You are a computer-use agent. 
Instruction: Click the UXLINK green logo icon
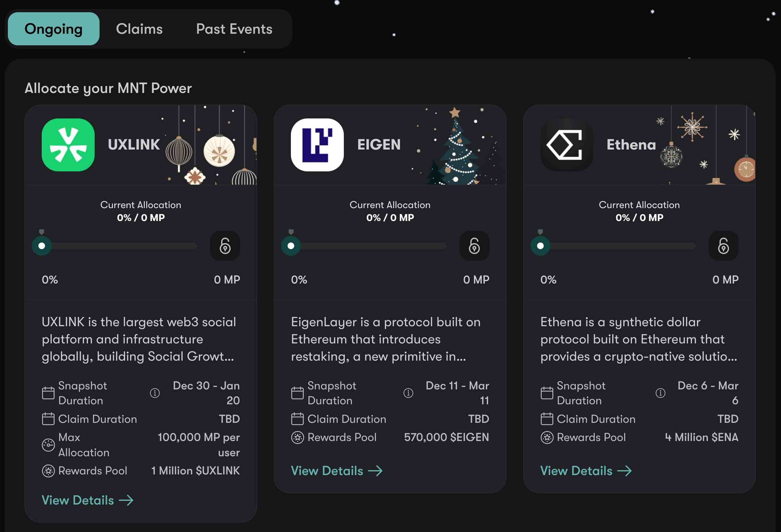click(68, 145)
